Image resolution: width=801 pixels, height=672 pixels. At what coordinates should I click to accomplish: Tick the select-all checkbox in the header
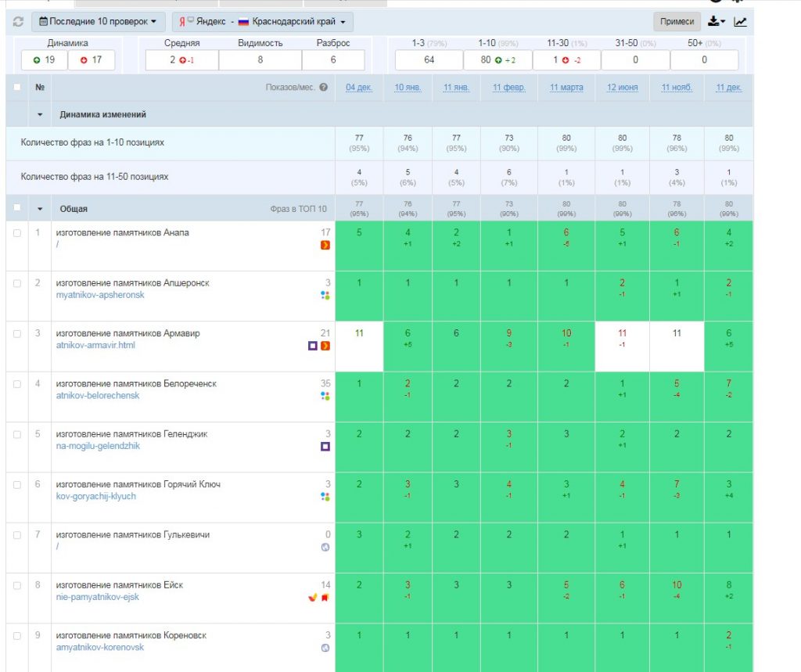pos(17,88)
